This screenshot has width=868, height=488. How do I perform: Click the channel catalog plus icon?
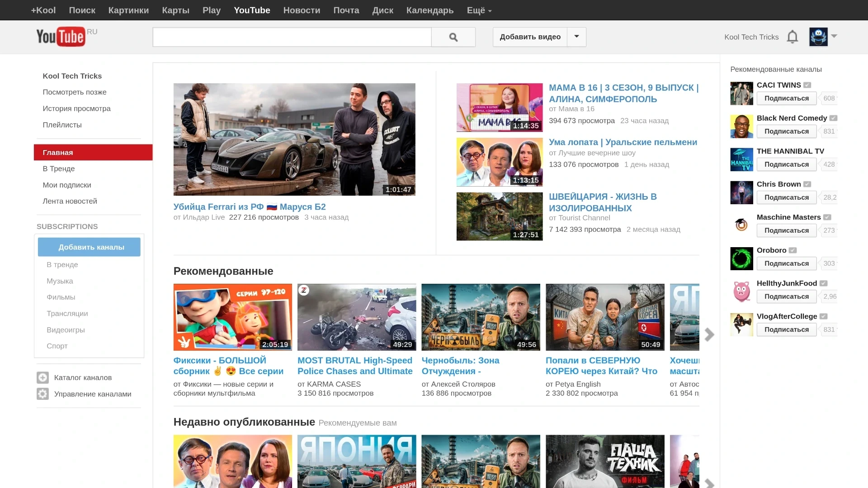[42, 377]
